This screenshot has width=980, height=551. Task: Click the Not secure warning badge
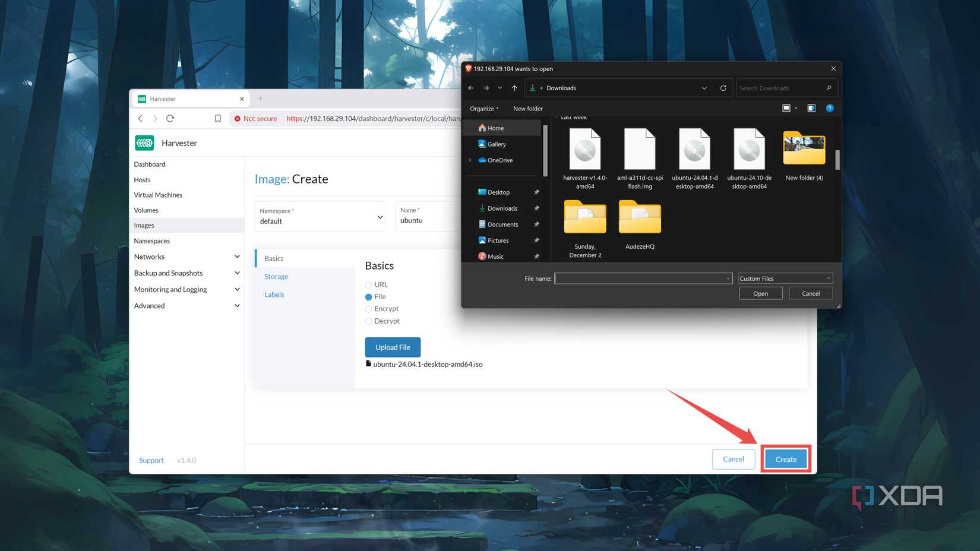pyautogui.click(x=255, y=119)
